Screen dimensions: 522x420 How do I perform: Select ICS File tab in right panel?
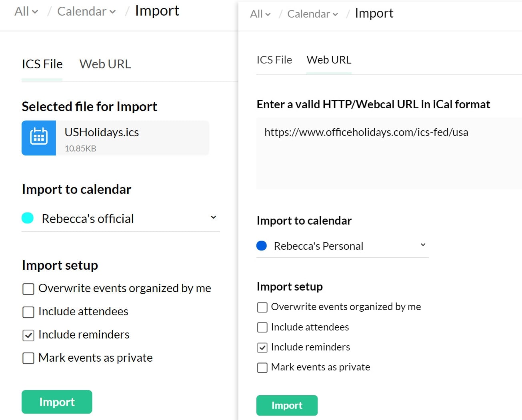[274, 60]
